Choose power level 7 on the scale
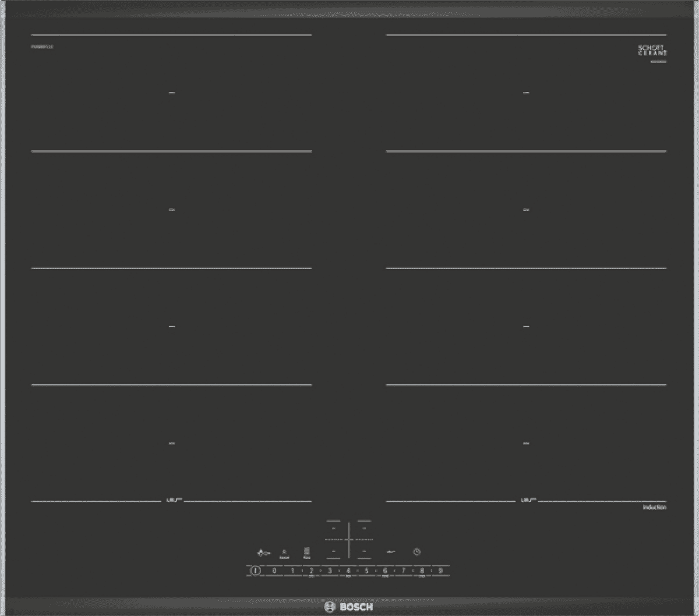Image resolution: width=699 pixels, height=616 pixels. [403, 571]
